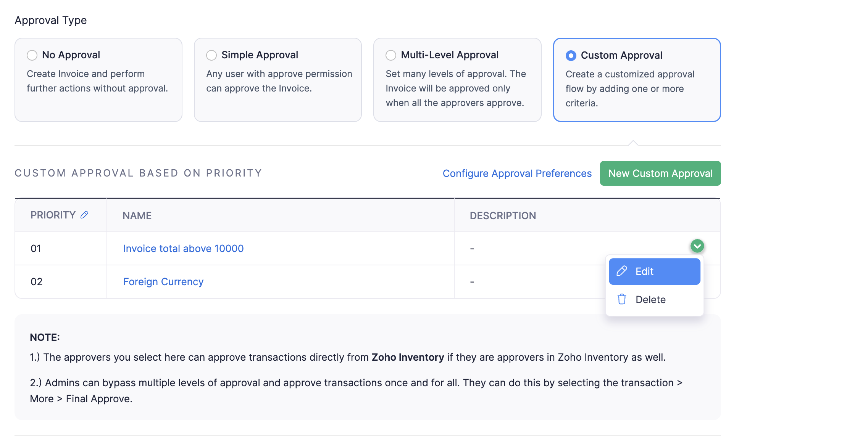Choose Delete from the row menu

tap(650, 299)
